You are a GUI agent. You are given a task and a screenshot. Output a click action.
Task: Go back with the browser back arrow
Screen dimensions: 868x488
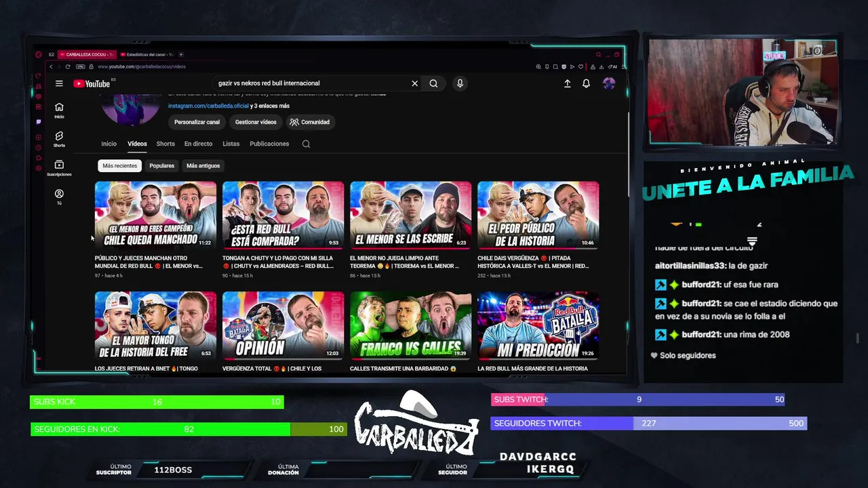point(51,66)
